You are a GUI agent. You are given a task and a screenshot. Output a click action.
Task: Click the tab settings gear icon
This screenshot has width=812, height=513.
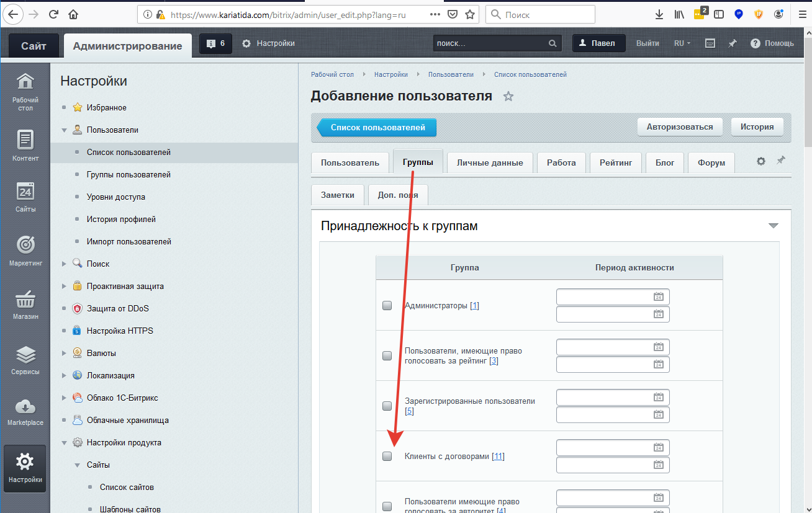point(760,161)
